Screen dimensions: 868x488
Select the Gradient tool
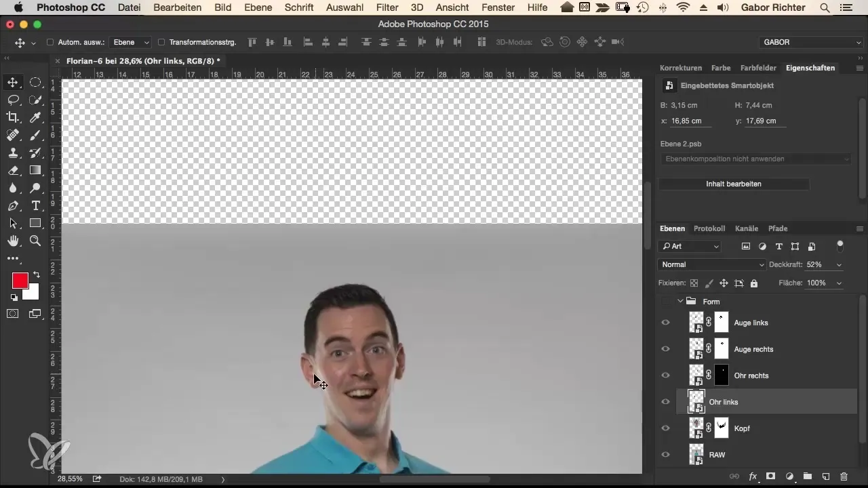point(35,171)
